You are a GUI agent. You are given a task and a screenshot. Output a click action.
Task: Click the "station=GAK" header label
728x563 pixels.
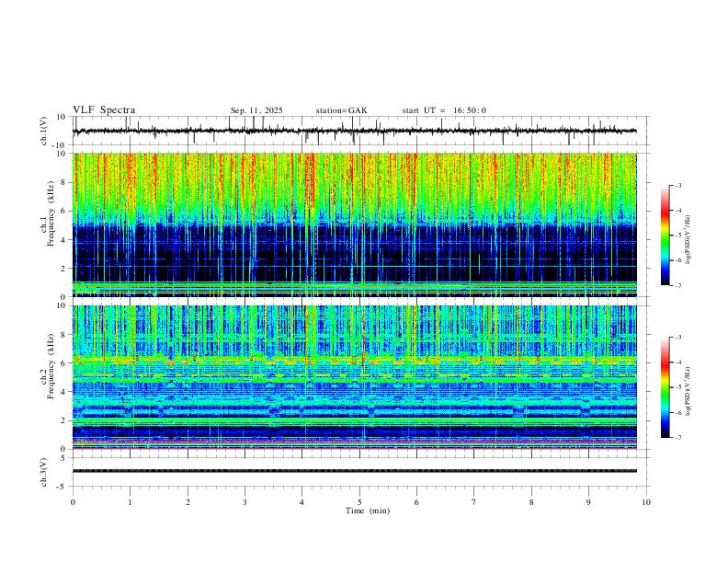pos(342,110)
